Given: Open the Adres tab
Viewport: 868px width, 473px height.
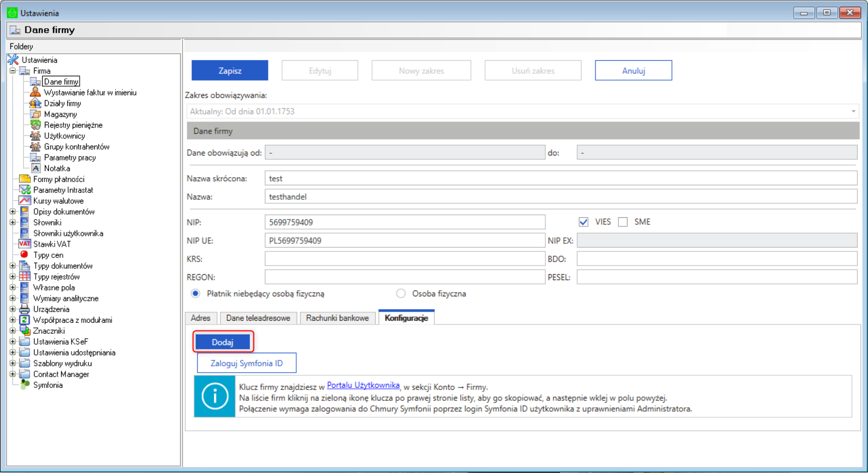Looking at the screenshot, I should click(200, 318).
